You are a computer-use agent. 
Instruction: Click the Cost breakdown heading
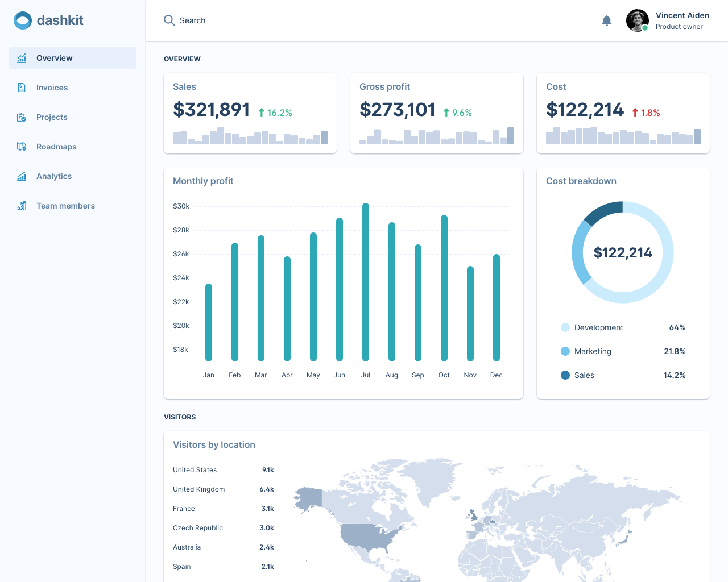[581, 181]
